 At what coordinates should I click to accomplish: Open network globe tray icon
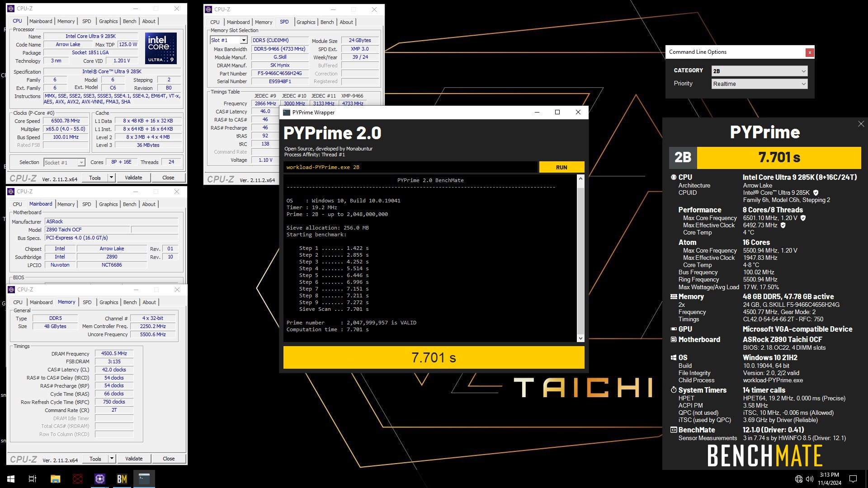(799, 479)
